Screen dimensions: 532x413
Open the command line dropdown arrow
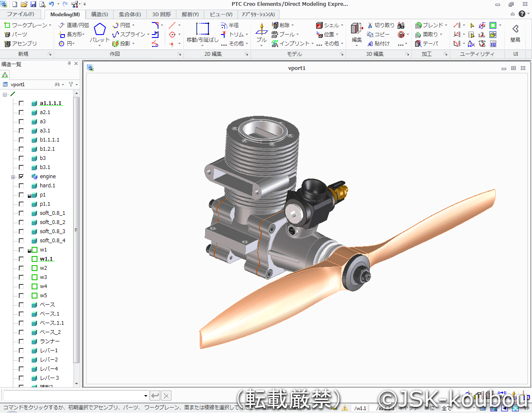pos(146,396)
